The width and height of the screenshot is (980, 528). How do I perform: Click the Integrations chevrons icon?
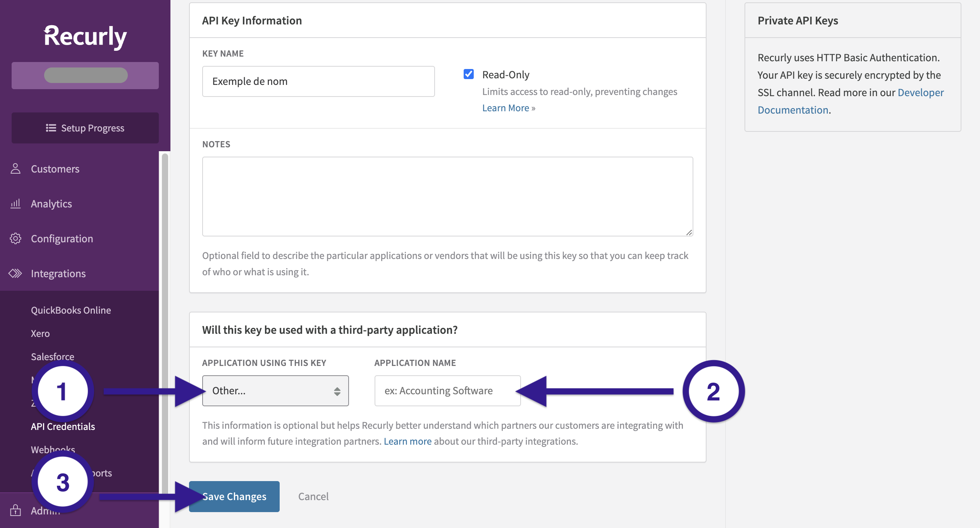(x=15, y=273)
